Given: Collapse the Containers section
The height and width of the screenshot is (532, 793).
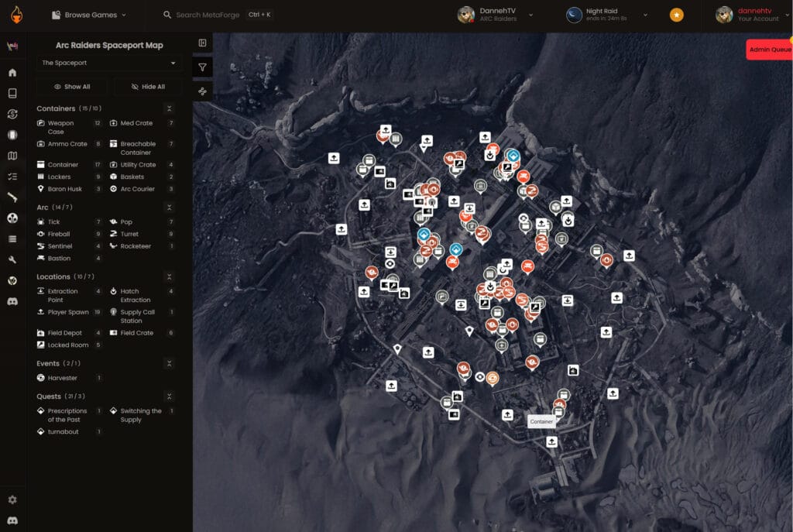Looking at the screenshot, I should point(171,108).
